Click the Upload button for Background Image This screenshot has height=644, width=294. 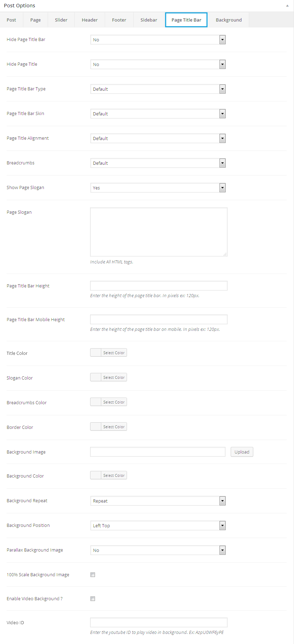coord(242,452)
